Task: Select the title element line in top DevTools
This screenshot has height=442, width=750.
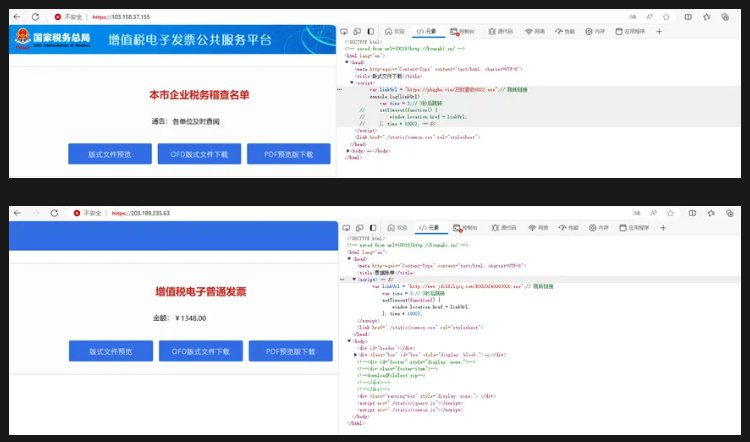Action: pyautogui.click(x=388, y=76)
